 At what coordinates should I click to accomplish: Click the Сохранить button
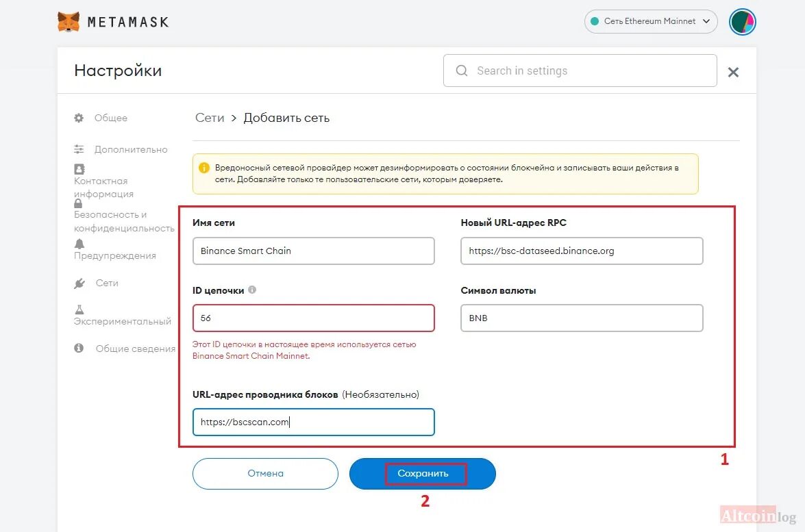point(423,474)
